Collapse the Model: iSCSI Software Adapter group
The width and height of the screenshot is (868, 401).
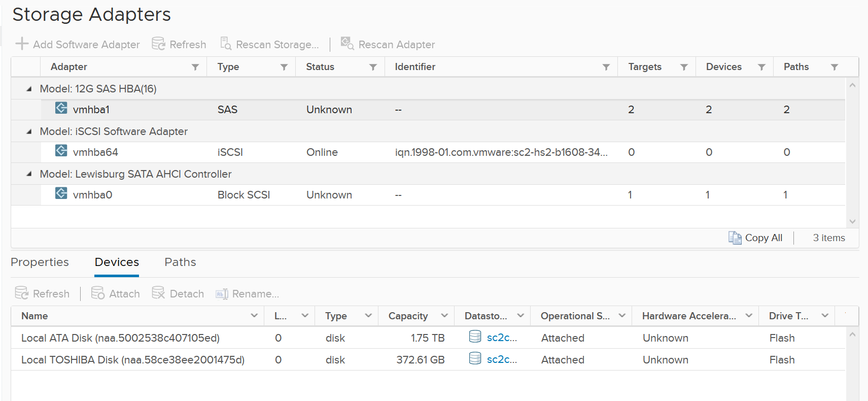coord(29,131)
